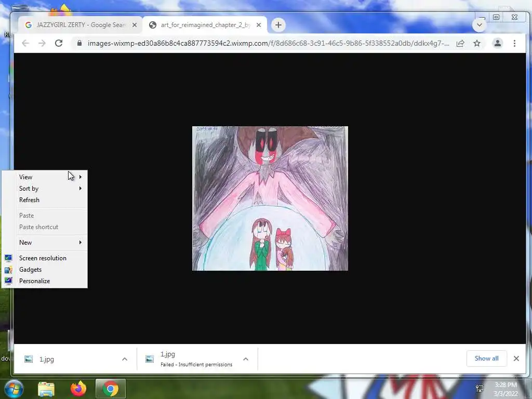Click the image file icon of first download
The width and height of the screenshot is (532, 399).
tap(29, 359)
